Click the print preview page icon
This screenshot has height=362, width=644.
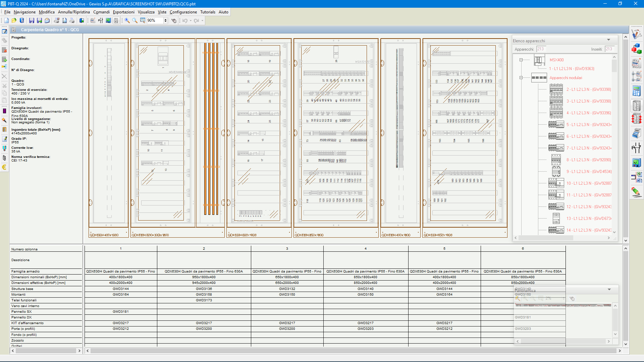tap(64, 21)
